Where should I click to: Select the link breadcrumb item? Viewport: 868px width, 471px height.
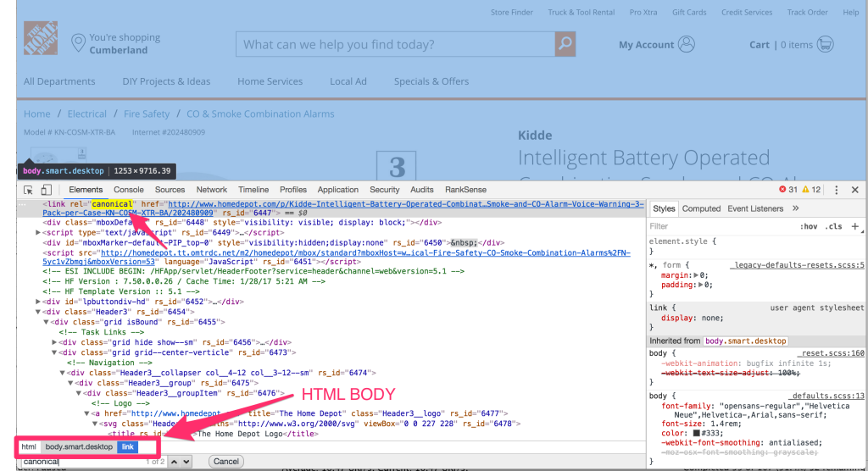128,446
